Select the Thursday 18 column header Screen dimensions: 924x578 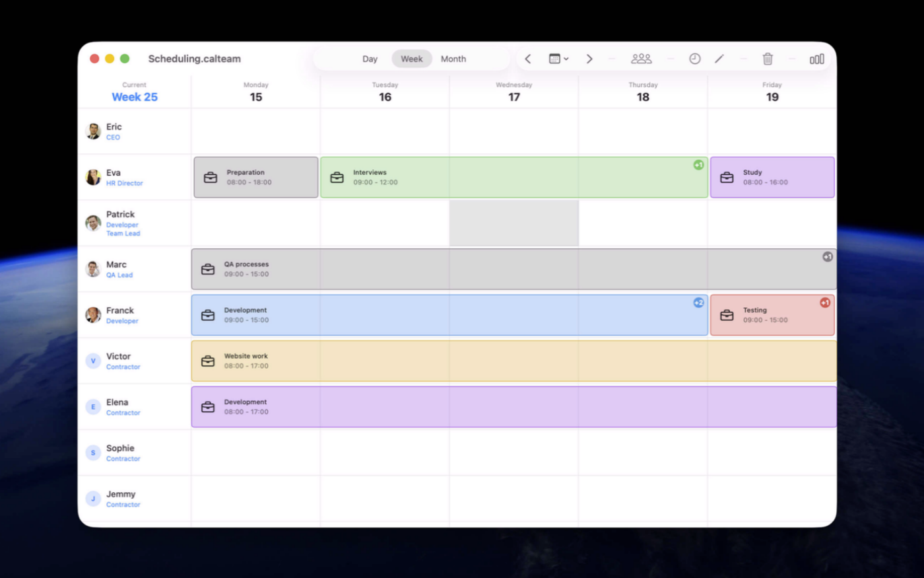[x=643, y=92]
